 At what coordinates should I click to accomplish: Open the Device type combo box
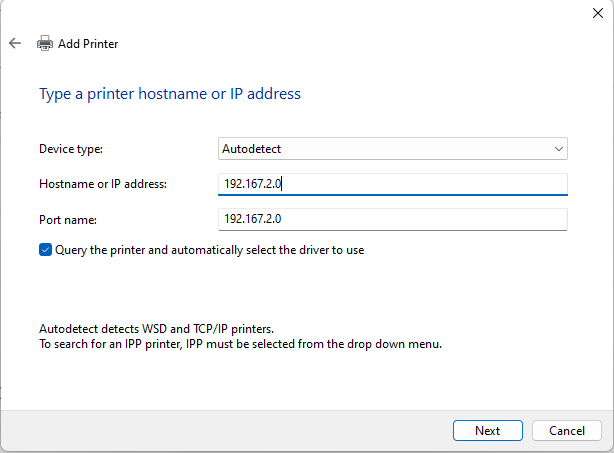pyautogui.click(x=392, y=149)
